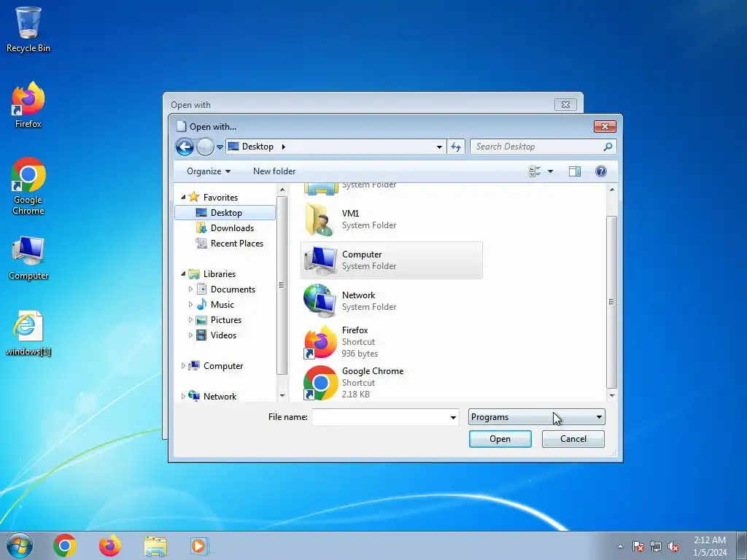Click the search magnifier icon
Viewport: 747px width, 560px height.
click(x=608, y=147)
